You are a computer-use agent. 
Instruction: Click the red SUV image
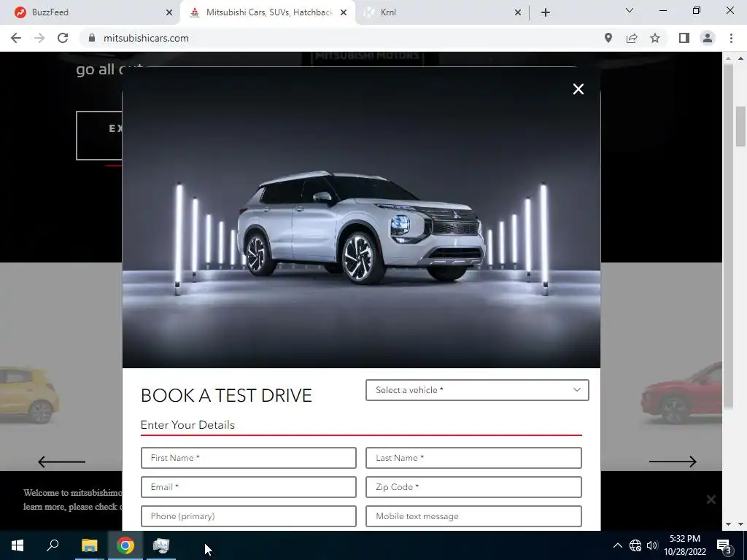tap(681, 393)
